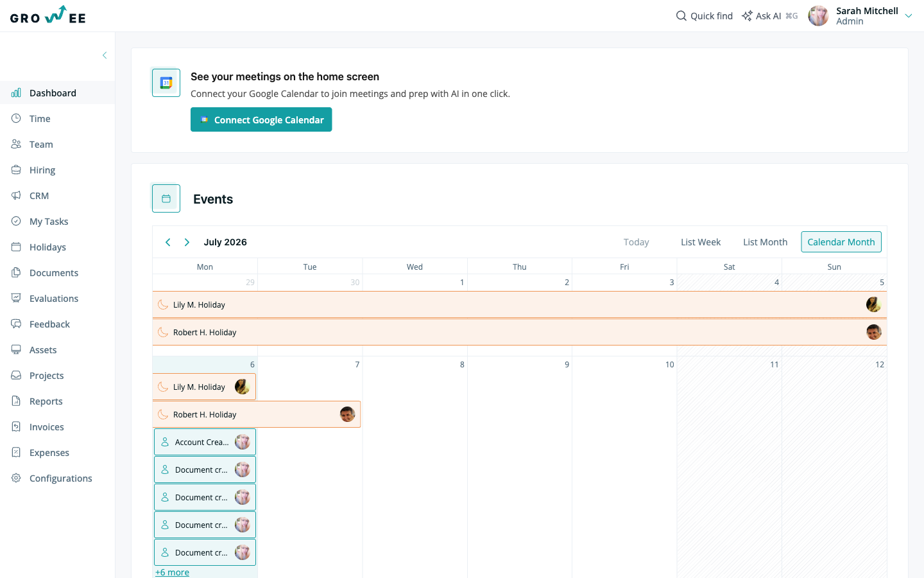Open the Time menu item
This screenshot has width=924, height=578.
57,118
